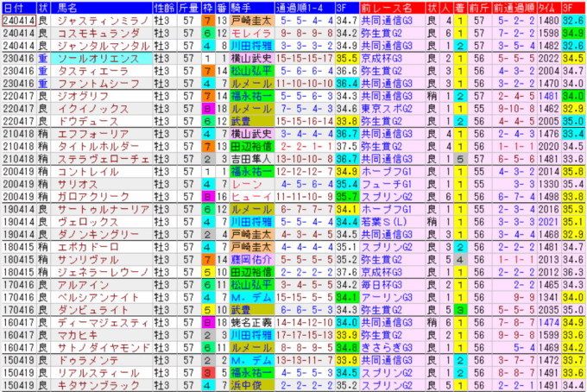Select horse name コスモキュランダ

[98, 34]
